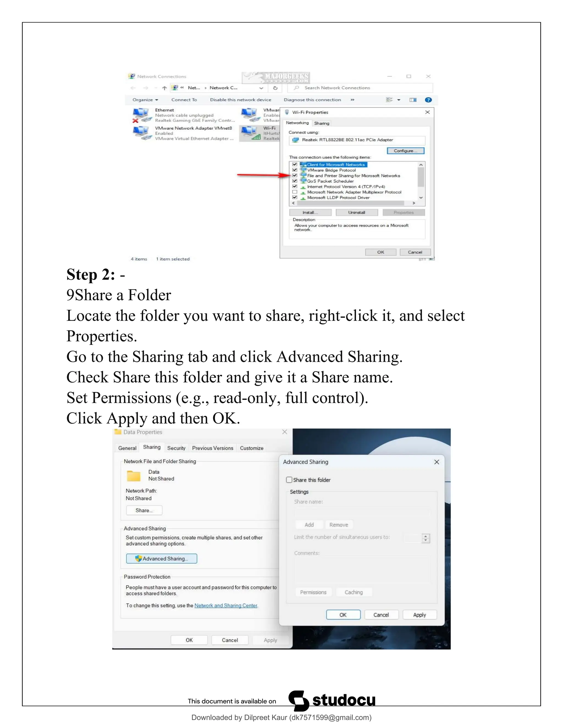Viewport: 563px width, 728px height.
Task: Open the Network and Sharing Center link
Action: [226, 605]
